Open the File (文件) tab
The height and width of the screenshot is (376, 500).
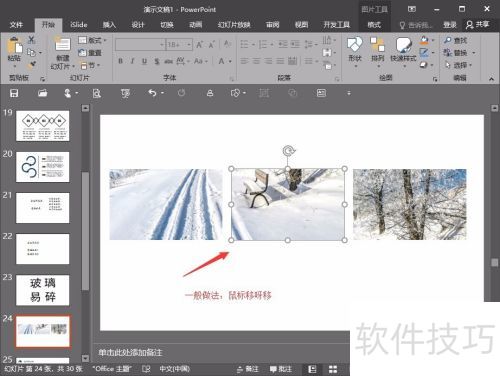(16, 25)
